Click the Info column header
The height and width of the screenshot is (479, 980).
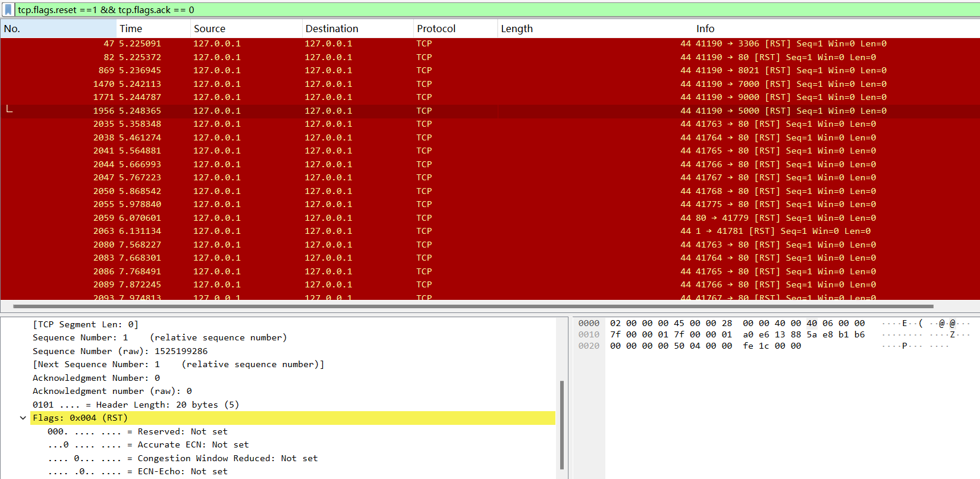click(x=835, y=29)
